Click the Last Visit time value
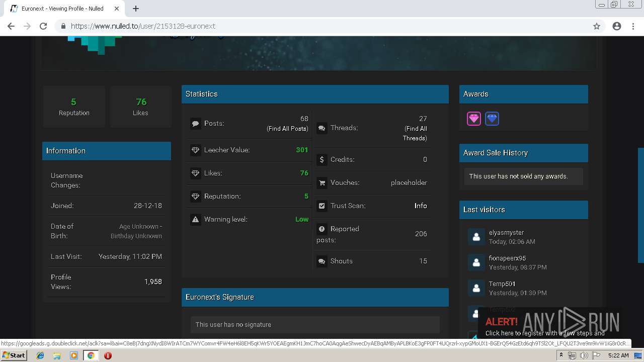The image size is (644, 362). [130, 256]
